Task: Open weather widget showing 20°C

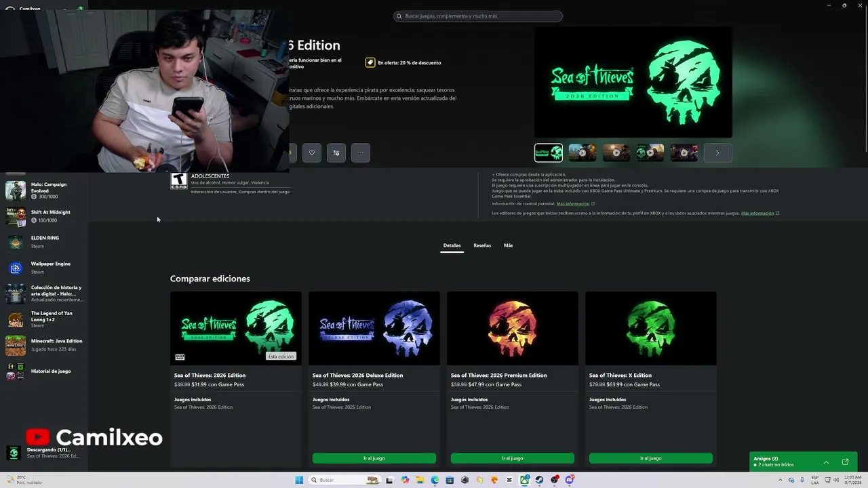Action: (24, 480)
